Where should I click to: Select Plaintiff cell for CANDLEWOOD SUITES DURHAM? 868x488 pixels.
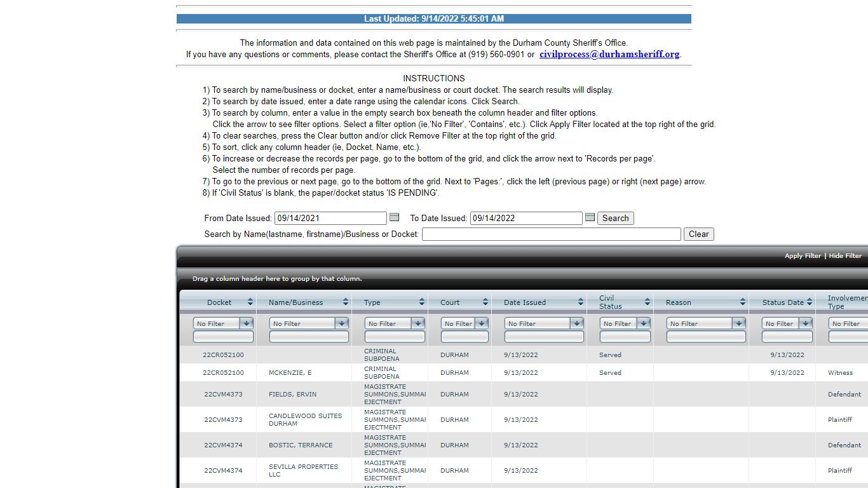tap(841, 419)
